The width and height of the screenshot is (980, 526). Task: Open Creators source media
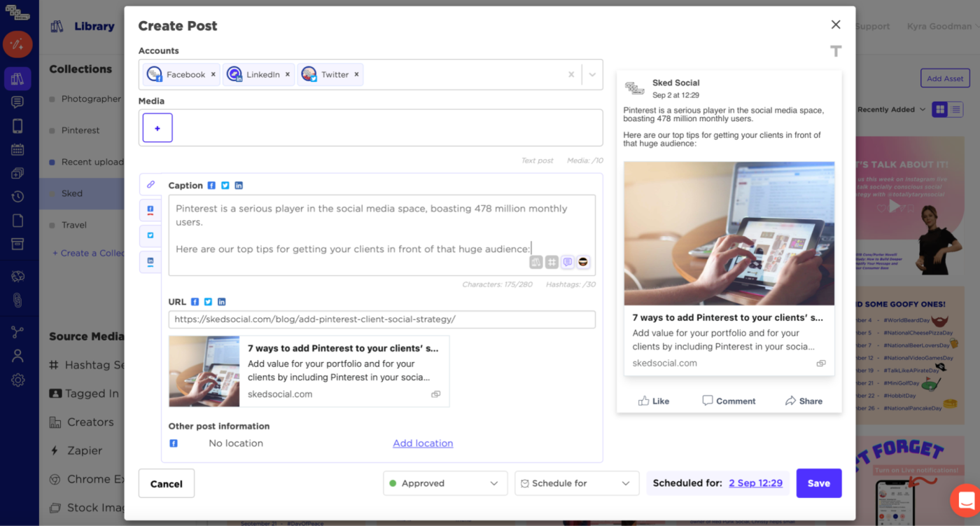[82, 422]
